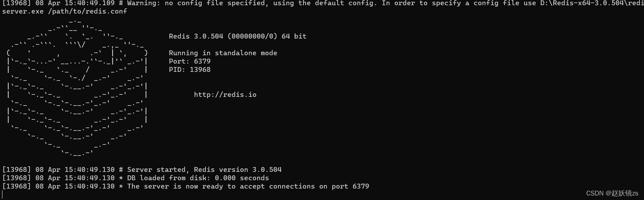Click the CSDN @赵妖镜zs watermark
Viewport: 644px width, 200px height.
coord(612,193)
